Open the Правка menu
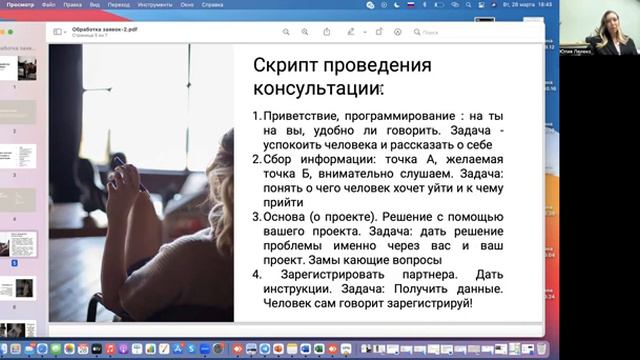This screenshot has height=360, width=640. (72, 5)
